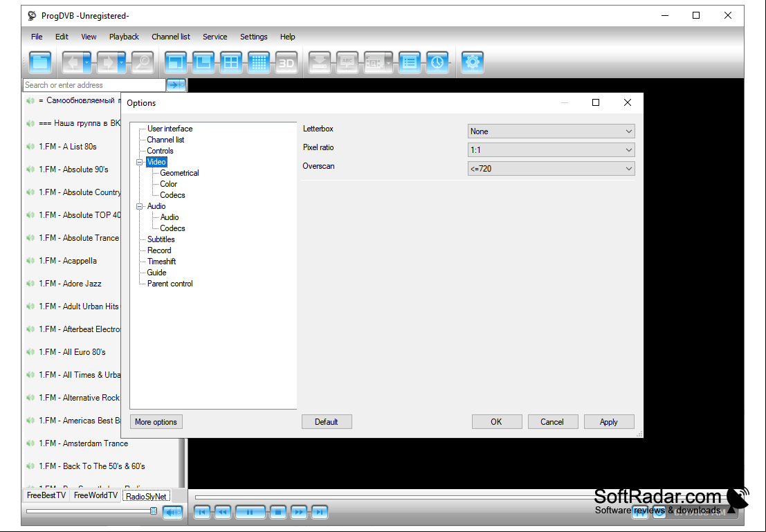Click the next channel playback button
Image resolution: width=766 pixels, height=532 pixels.
[x=320, y=512]
